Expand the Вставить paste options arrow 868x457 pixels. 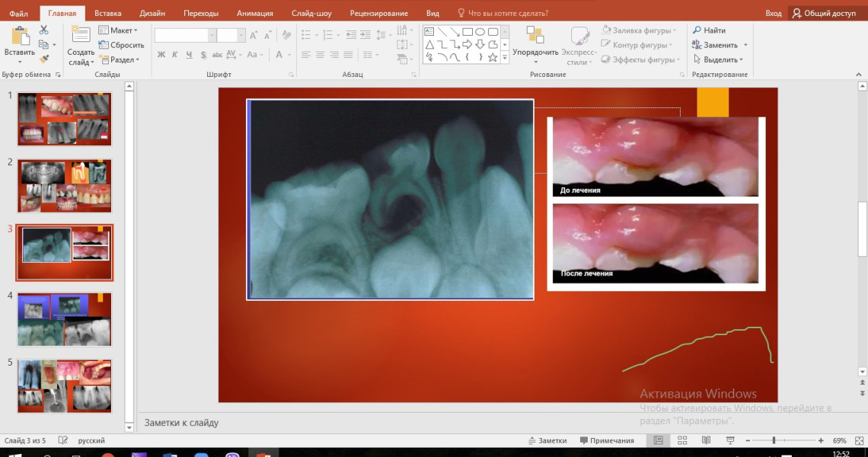tap(20, 62)
